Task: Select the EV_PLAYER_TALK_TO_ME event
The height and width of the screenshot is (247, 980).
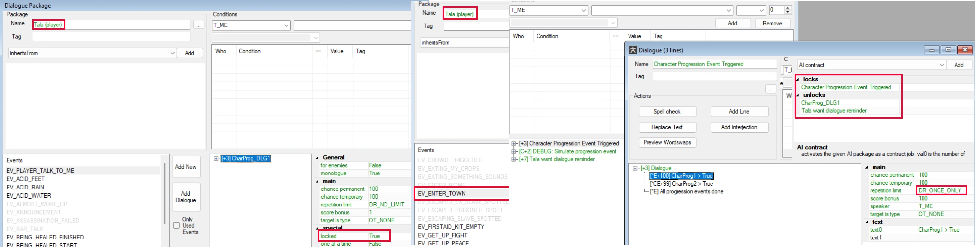Action: point(40,171)
